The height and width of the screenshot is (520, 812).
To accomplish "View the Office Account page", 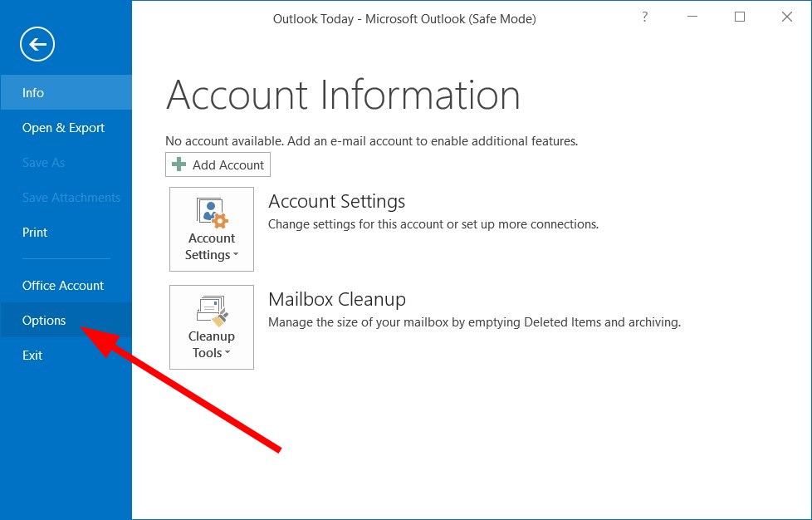I will 63,285.
